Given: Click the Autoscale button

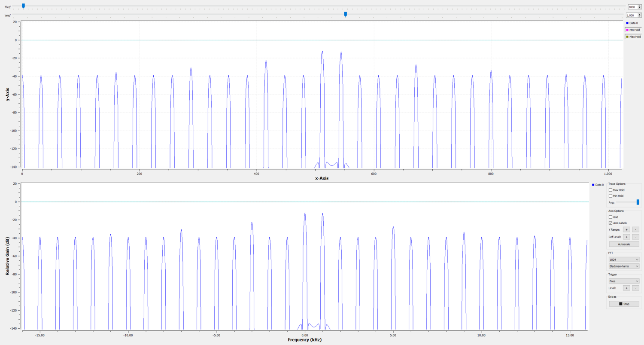Looking at the screenshot, I should point(624,244).
